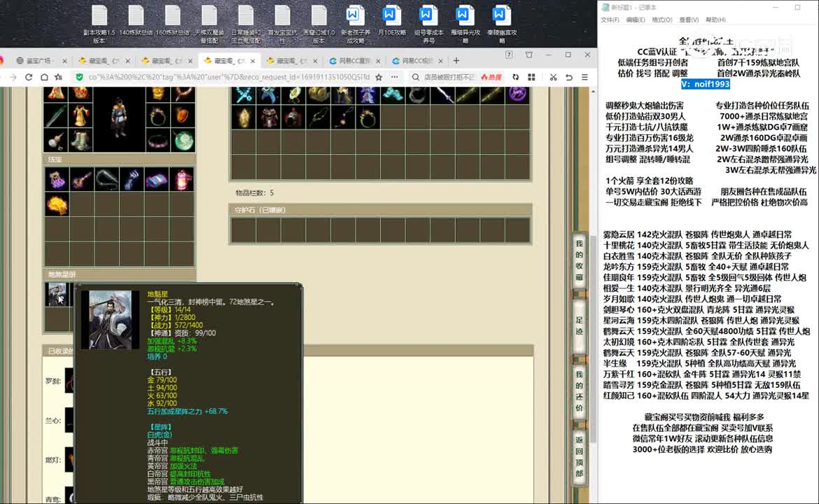
Task: Reload the page in the browser
Action: (29, 77)
